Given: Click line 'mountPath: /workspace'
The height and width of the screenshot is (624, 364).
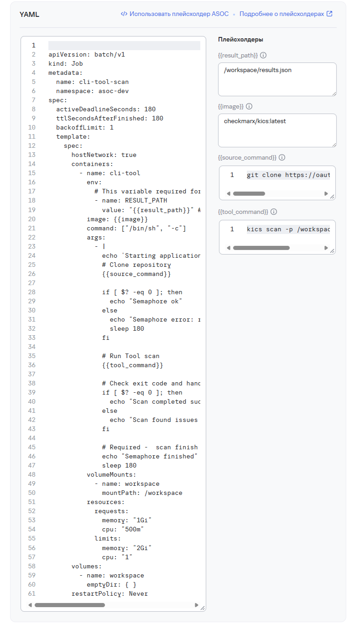Looking at the screenshot, I should coord(142,493).
